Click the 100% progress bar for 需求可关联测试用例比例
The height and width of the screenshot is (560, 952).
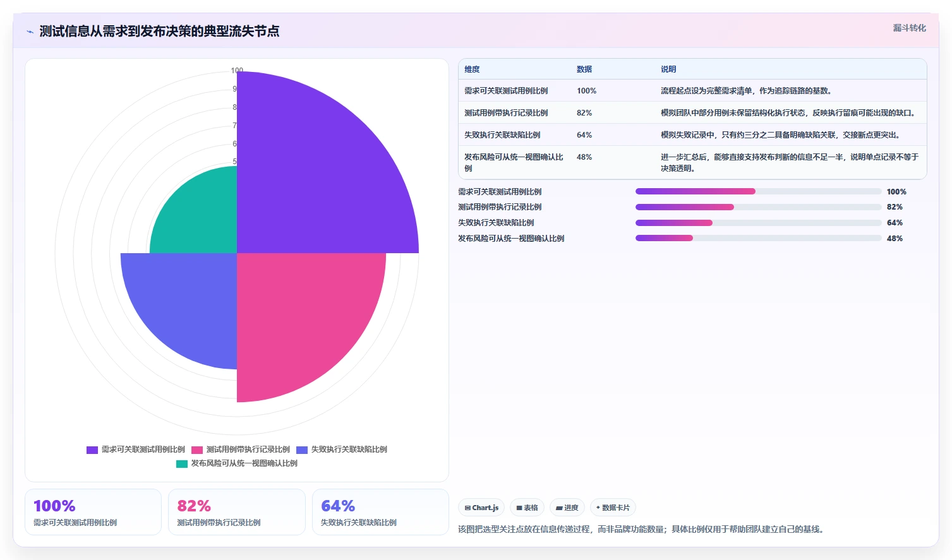click(758, 191)
